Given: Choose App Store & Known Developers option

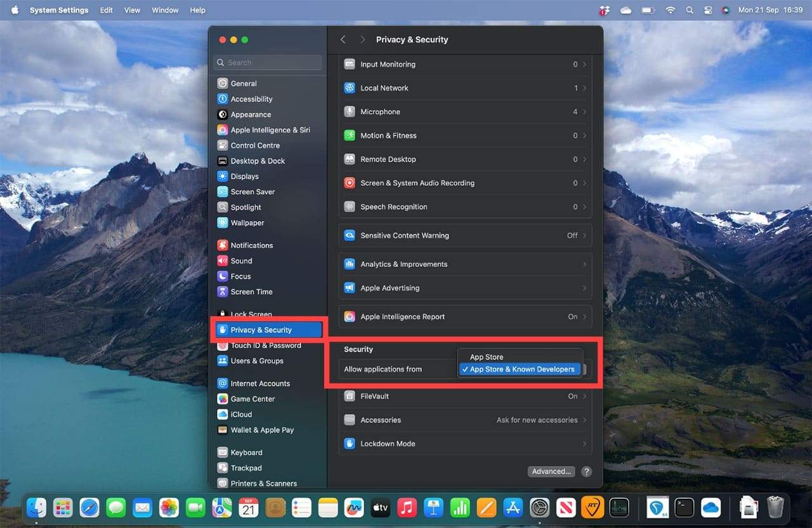Looking at the screenshot, I should coord(519,370).
